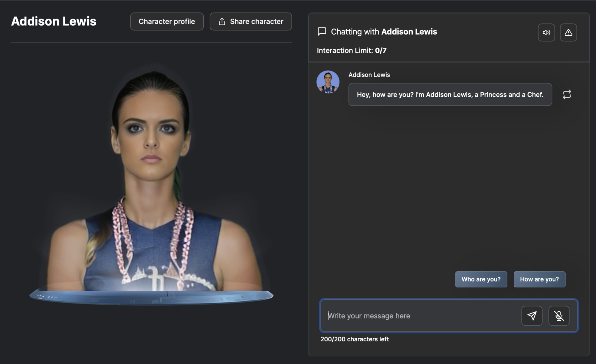
Task: Select the 'Who are you?' suggestion
Action: coord(481,279)
